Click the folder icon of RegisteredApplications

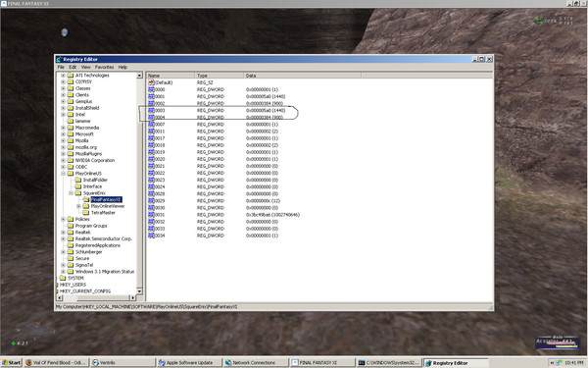click(71, 245)
